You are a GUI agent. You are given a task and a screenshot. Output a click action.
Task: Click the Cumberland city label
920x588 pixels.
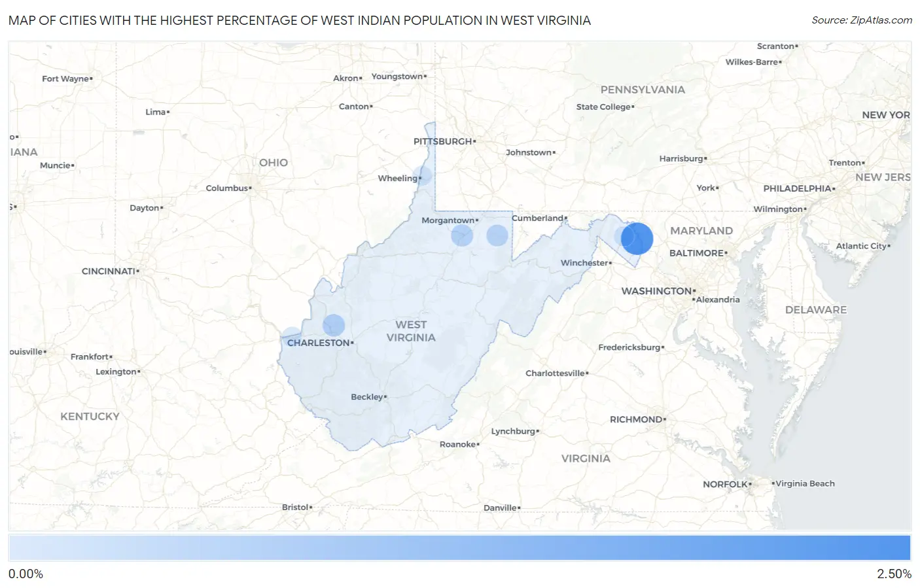pyautogui.click(x=537, y=218)
